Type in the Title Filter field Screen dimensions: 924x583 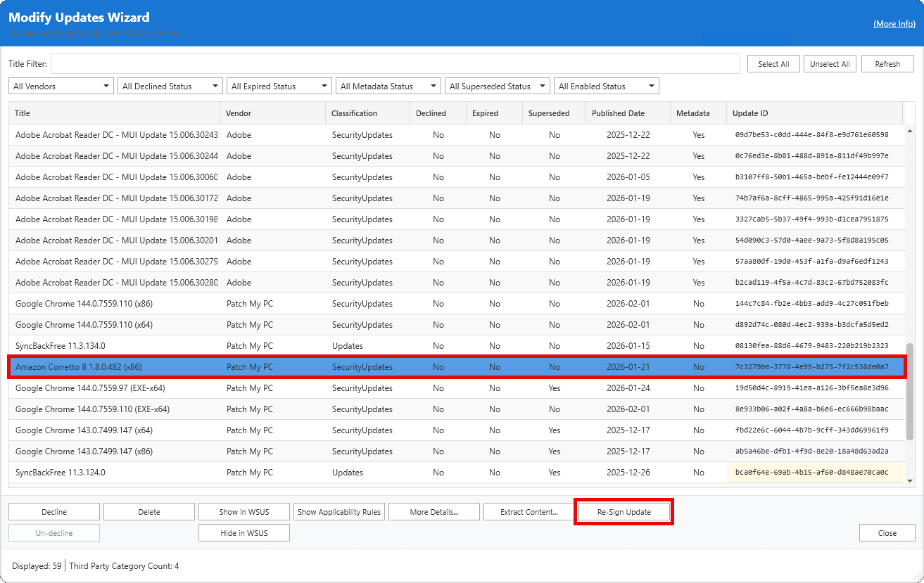395,64
